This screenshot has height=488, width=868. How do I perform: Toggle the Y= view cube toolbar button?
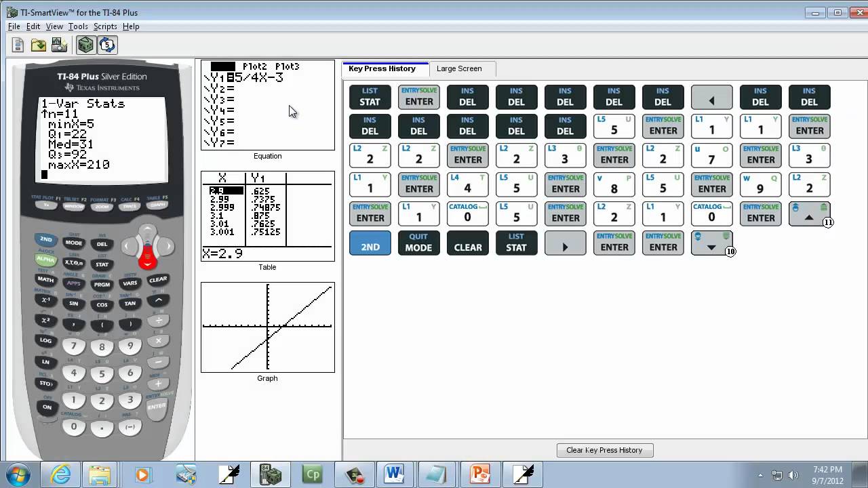[x=85, y=45]
